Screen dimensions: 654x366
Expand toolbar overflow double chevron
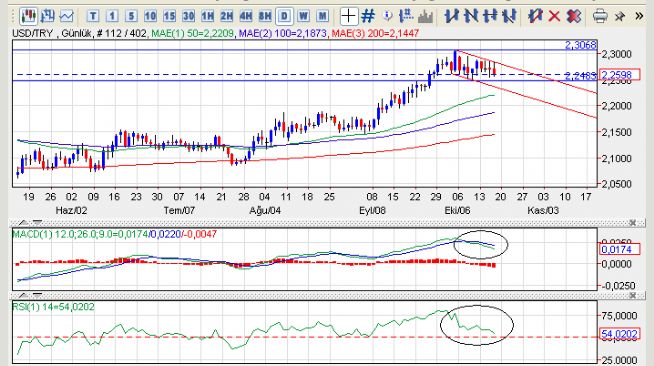click(639, 16)
